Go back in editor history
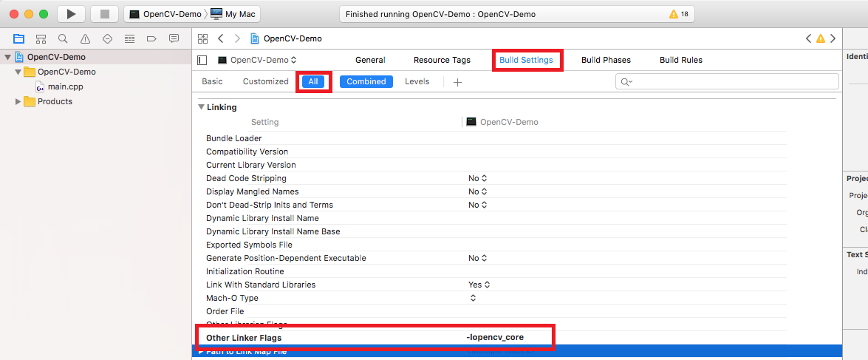Image resolution: width=868 pixels, height=360 pixels. pyautogui.click(x=220, y=38)
